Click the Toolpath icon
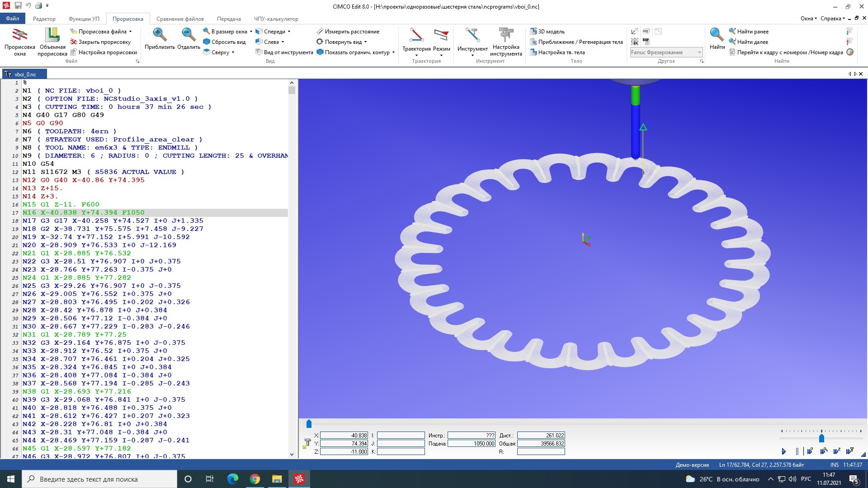This screenshot has width=868, height=488. click(416, 35)
